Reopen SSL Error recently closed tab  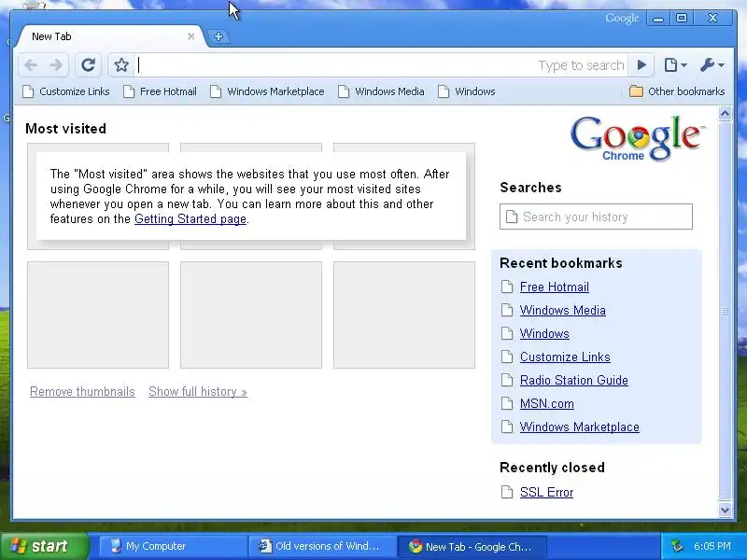(546, 493)
